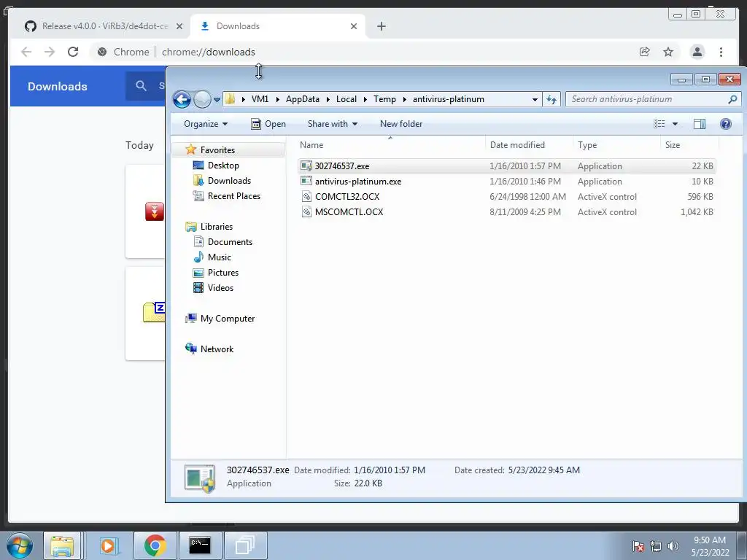Viewport: 747px width, 560px height.
Task: Select My Computer in navigation pane
Action: click(x=228, y=319)
